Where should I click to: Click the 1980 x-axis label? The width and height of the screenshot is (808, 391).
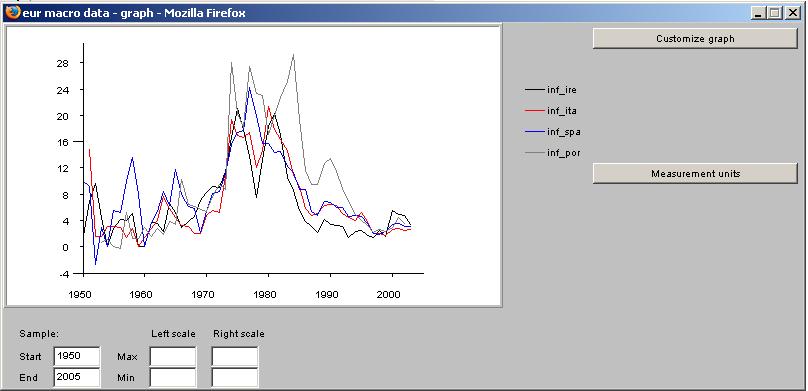coord(265,295)
